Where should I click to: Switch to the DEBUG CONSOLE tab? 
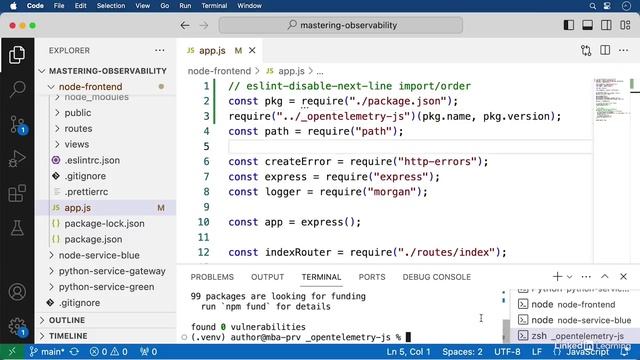pyautogui.click(x=437, y=277)
